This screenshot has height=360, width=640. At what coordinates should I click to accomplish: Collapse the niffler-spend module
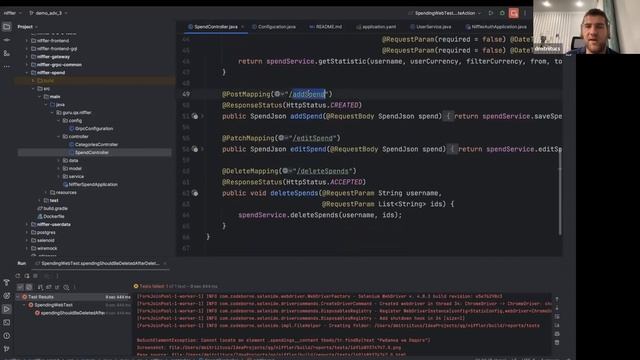pyautogui.click(x=27, y=73)
